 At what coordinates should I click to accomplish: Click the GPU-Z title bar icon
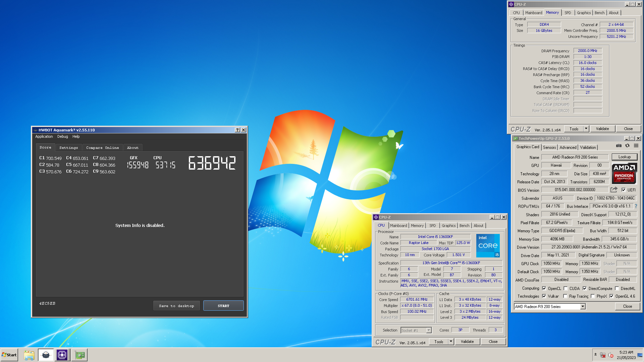click(x=516, y=138)
